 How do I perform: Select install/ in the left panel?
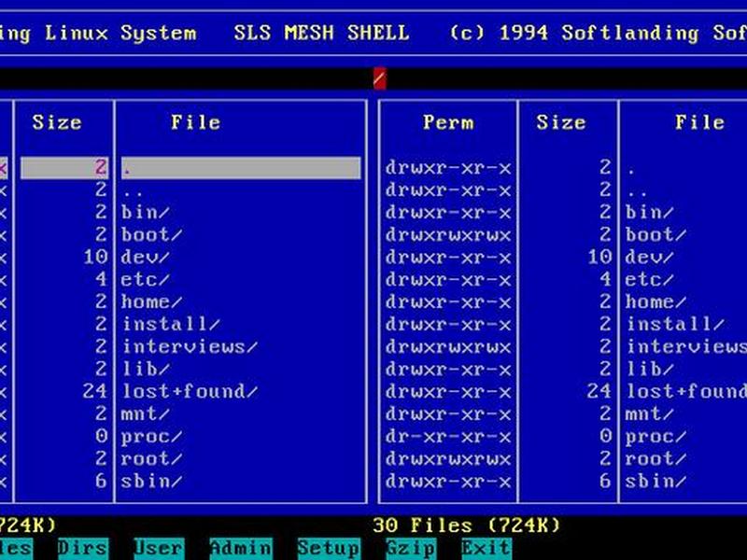click(171, 324)
